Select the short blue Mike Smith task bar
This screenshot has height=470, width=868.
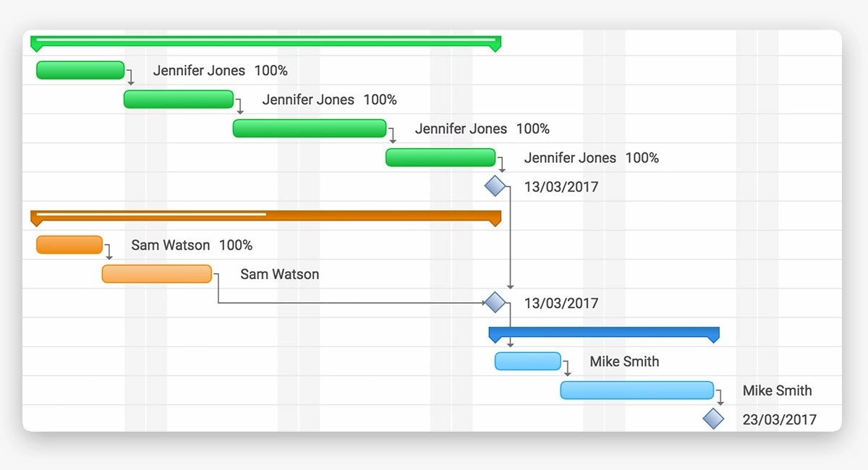coord(528,361)
